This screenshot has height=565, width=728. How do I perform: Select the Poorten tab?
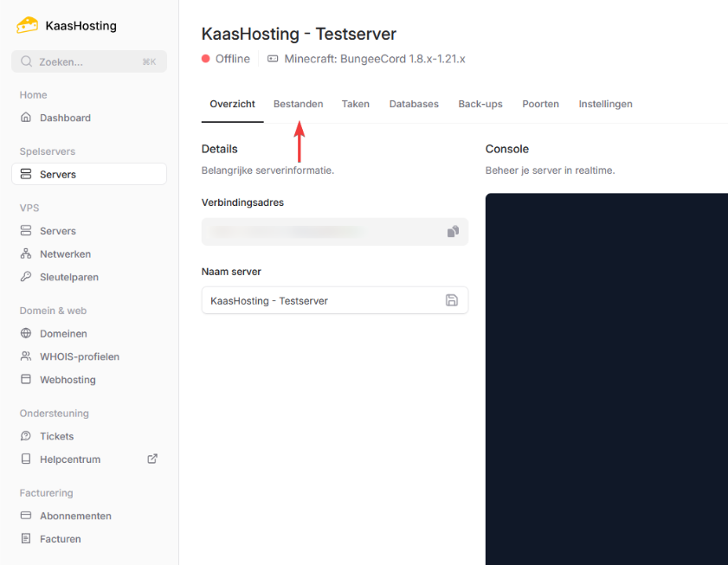[x=540, y=104]
